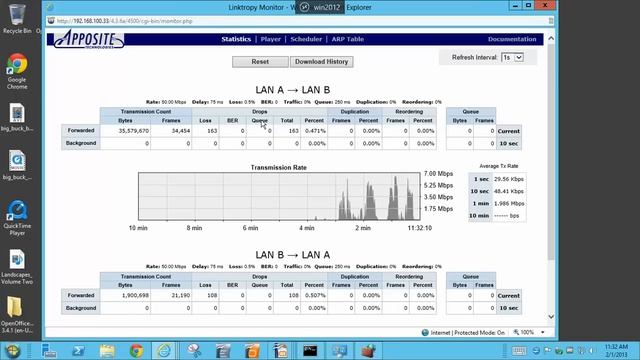Image resolution: width=640 pixels, height=360 pixels.
Task: Click the 1,900,698 bytes value
Action: (x=136, y=295)
